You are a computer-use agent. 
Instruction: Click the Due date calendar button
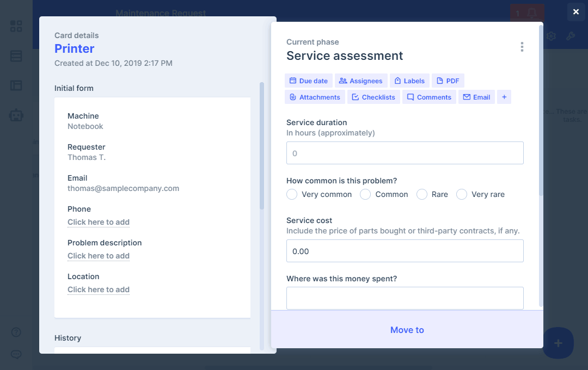[308, 81]
